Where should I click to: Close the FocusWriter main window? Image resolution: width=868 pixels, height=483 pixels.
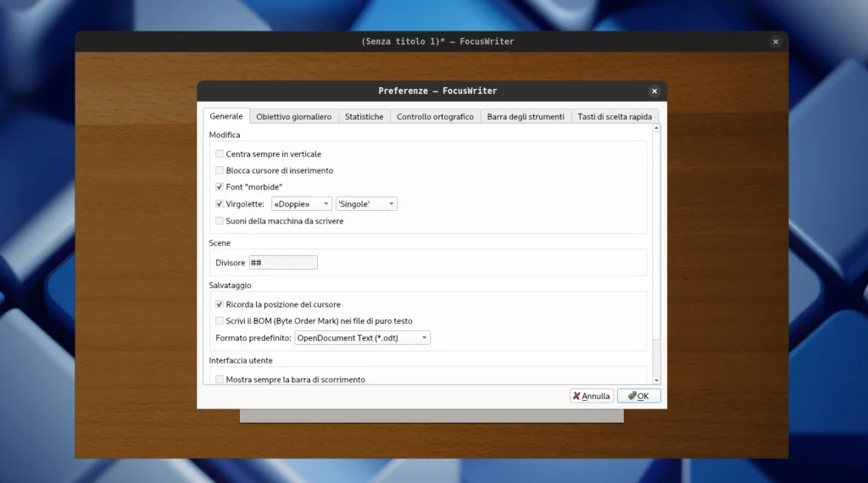point(776,42)
